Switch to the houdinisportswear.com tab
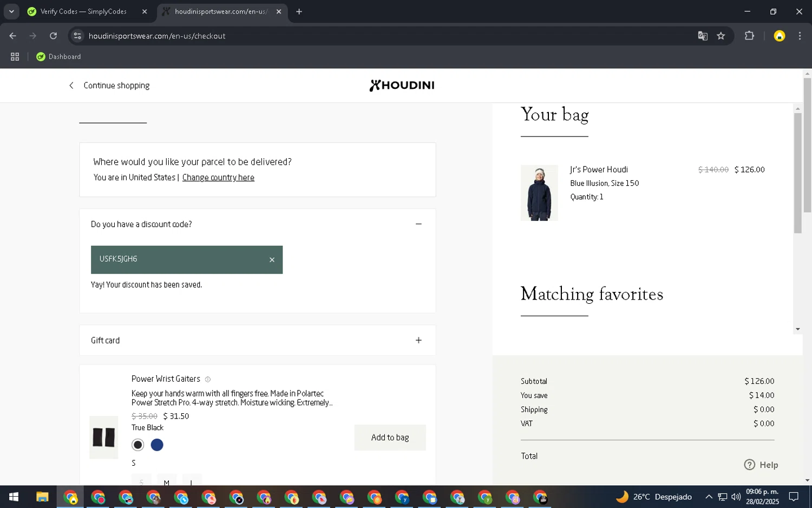The image size is (812, 508). 221,11
